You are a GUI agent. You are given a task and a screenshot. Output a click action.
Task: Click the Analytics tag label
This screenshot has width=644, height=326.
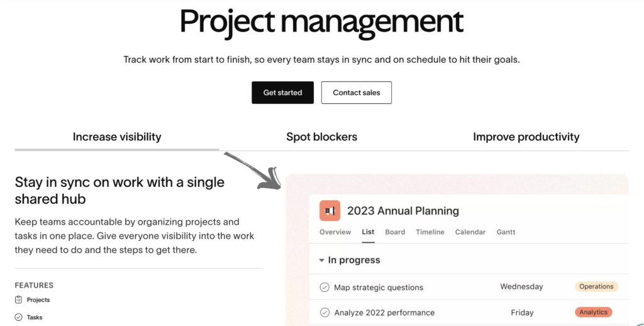tap(594, 312)
